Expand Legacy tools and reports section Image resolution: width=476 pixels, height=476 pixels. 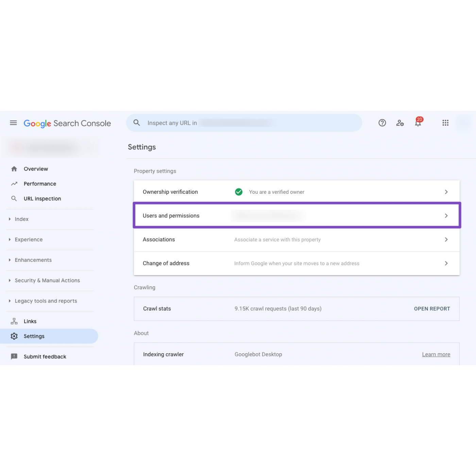pos(46,301)
